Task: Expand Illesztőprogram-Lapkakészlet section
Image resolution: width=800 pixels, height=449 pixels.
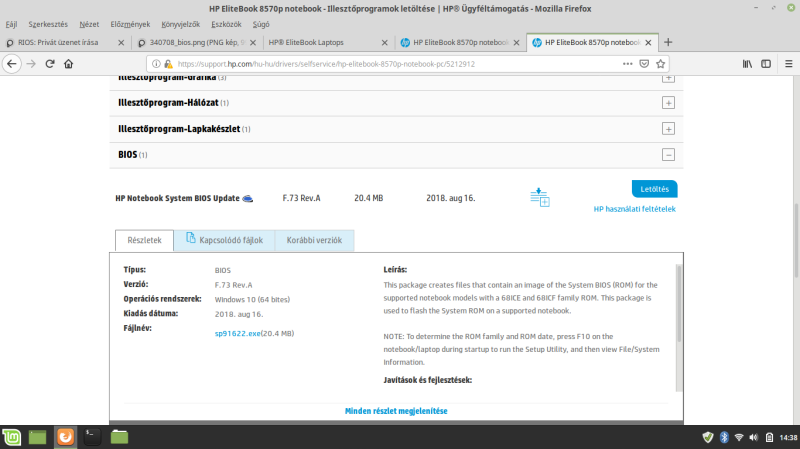Action: [668, 129]
